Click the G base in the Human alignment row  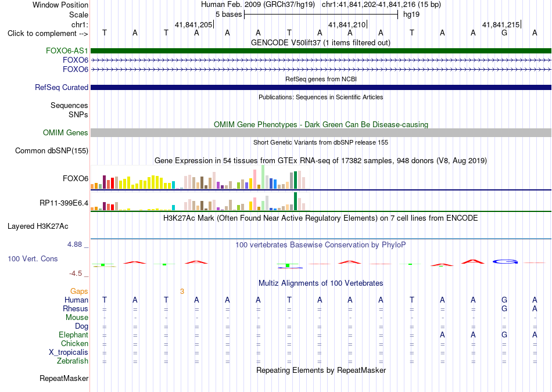pyautogui.click(x=504, y=300)
